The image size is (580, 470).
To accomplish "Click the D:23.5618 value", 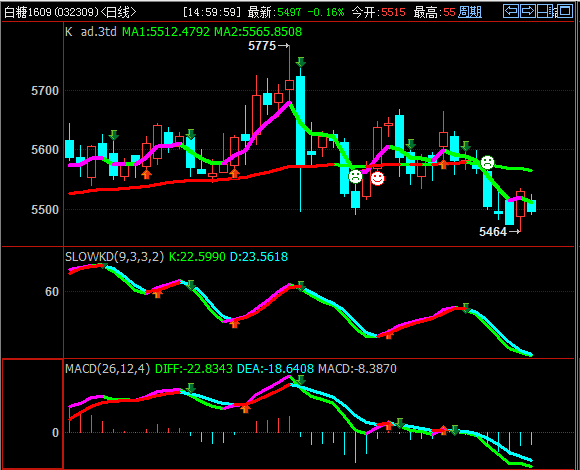I will point(259,257).
